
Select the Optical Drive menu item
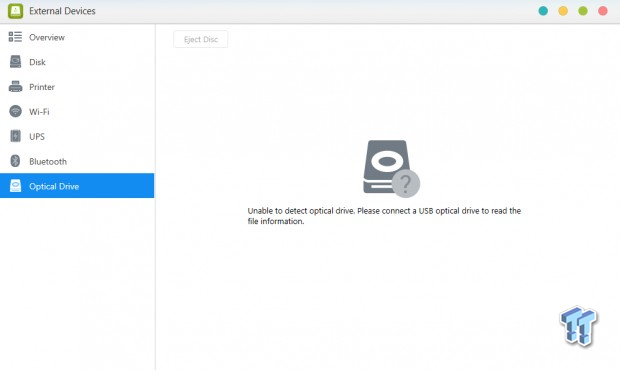click(x=77, y=186)
